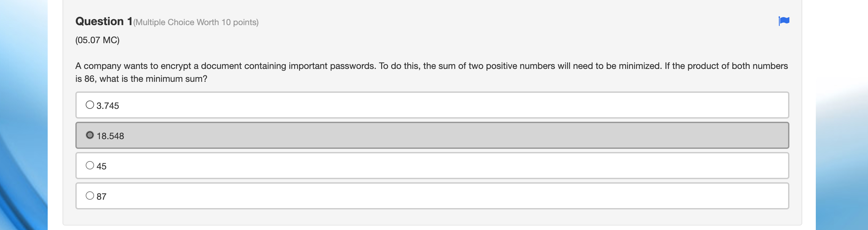Click the Question 1 heading
Screen dimensions: 868x230
pos(103,21)
